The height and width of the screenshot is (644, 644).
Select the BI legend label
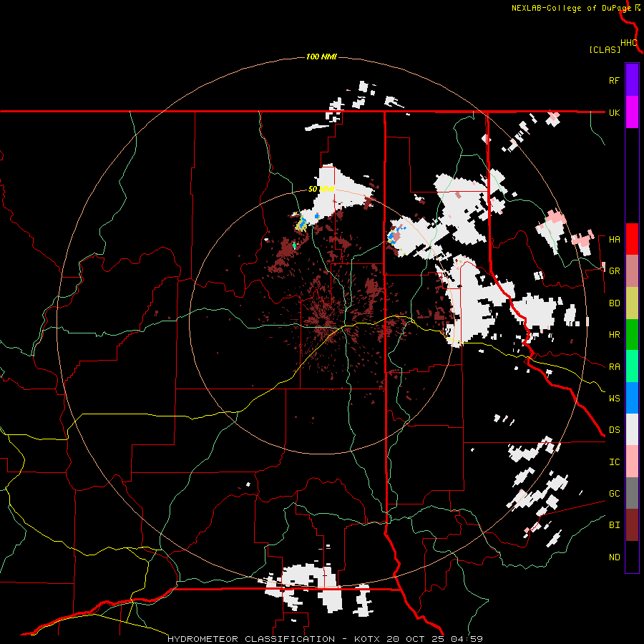tap(614, 525)
